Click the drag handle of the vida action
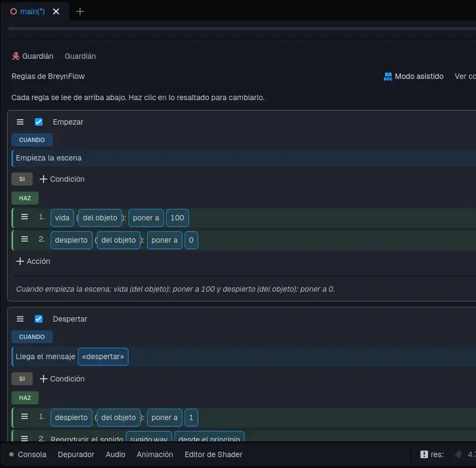 click(25, 217)
